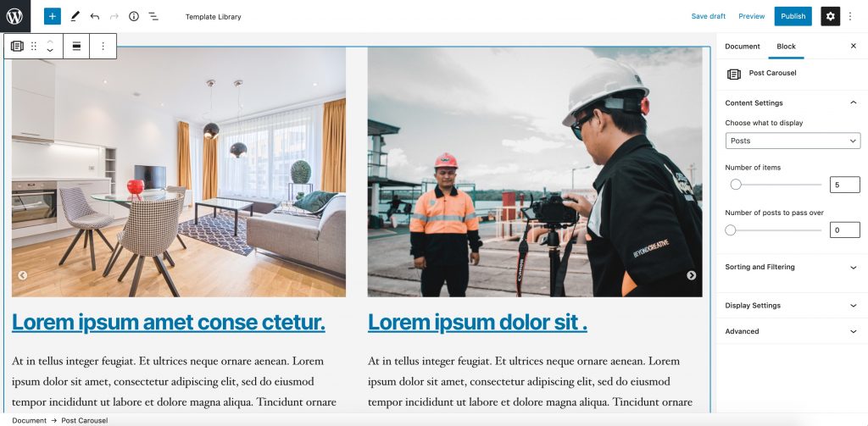Screen dimensions: 868x426
Task: Click the WordPress logo icon
Action: click(x=15, y=16)
